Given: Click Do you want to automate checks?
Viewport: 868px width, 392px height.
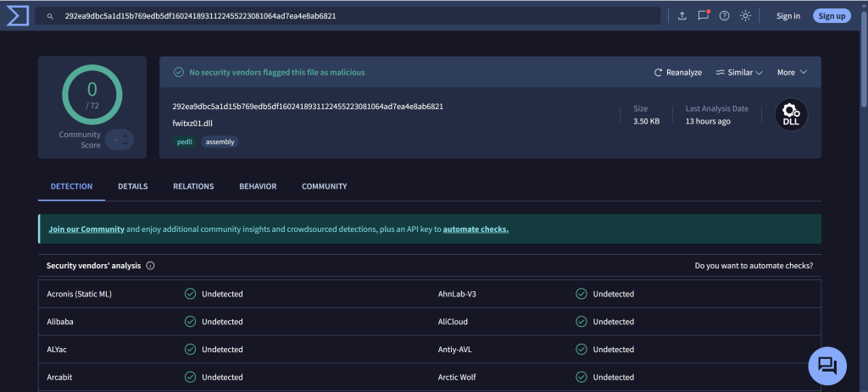Looking at the screenshot, I should [754, 266].
